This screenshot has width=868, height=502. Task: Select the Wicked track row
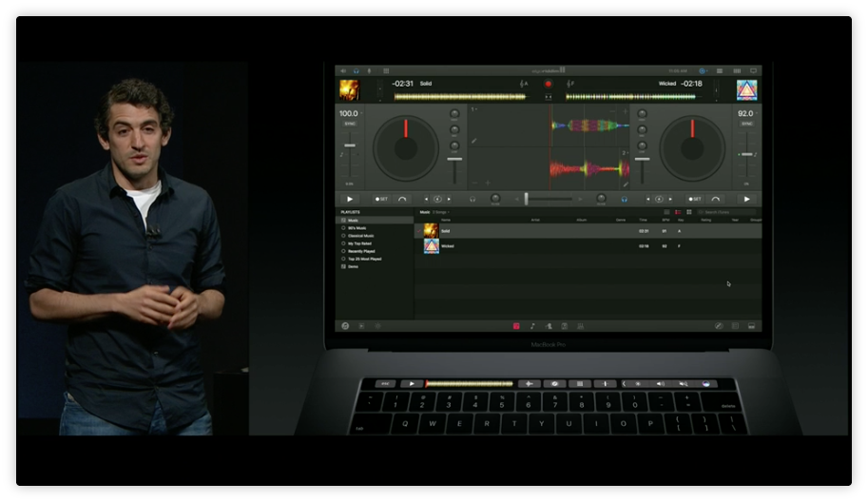[588, 246]
